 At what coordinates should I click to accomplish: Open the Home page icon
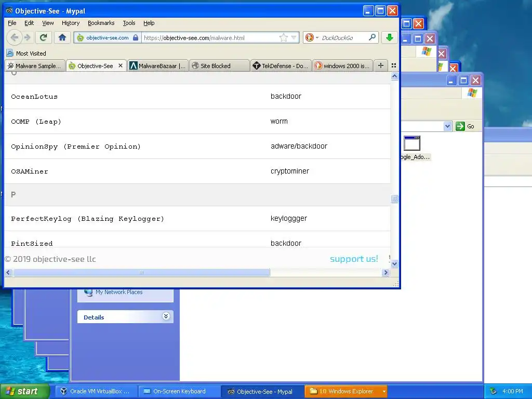[x=62, y=37]
